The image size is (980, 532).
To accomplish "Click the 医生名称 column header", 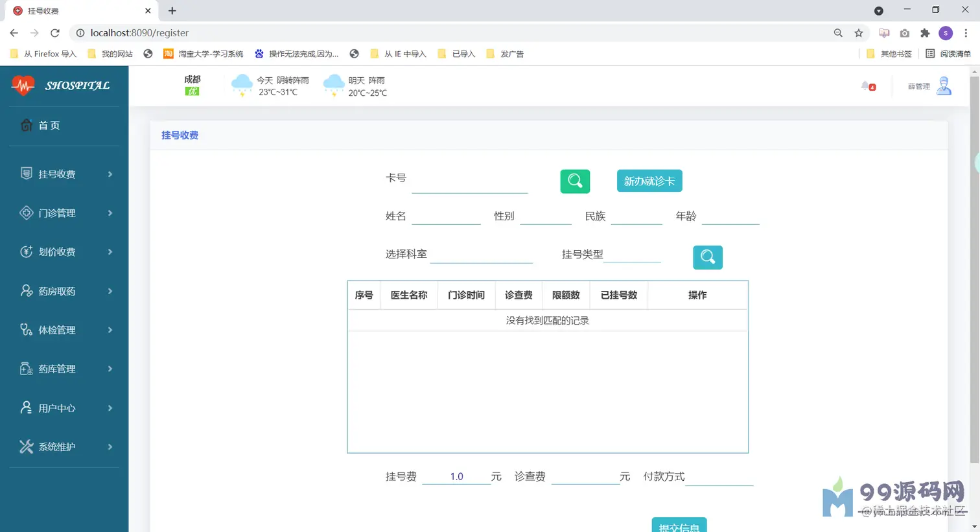I will tap(409, 295).
